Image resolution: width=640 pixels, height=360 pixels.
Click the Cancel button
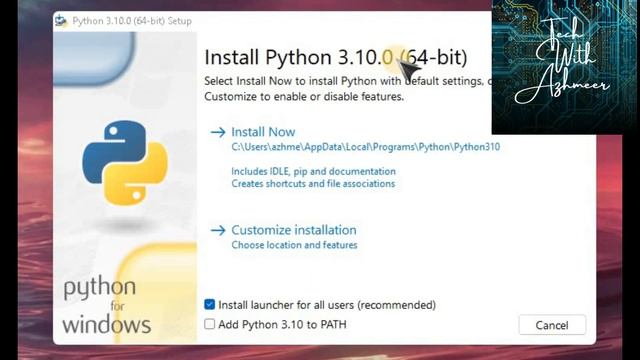[552, 325]
